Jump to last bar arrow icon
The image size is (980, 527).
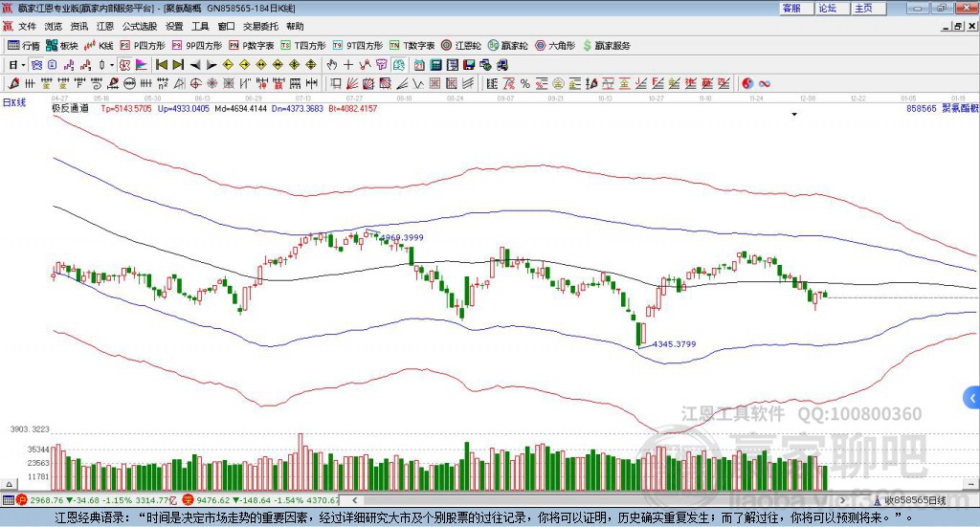pos(178,65)
